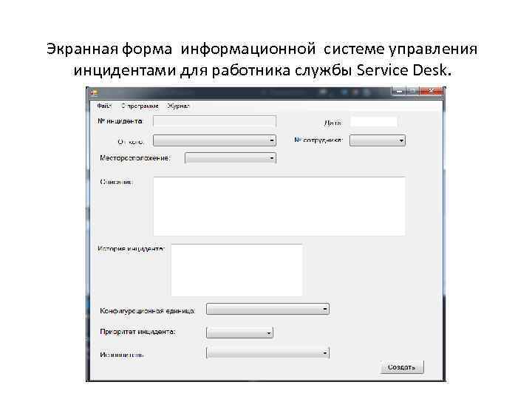Expand the Исполнитель dropdown
This screenshot has height=399, width=532.
pyautogui.click(x=267, y=353)
